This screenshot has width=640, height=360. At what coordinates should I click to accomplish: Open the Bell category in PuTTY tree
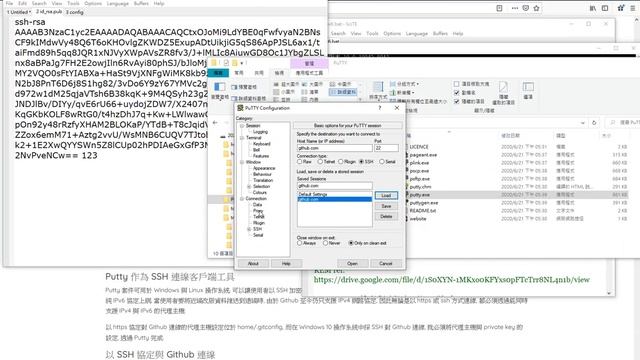point(256,150)
